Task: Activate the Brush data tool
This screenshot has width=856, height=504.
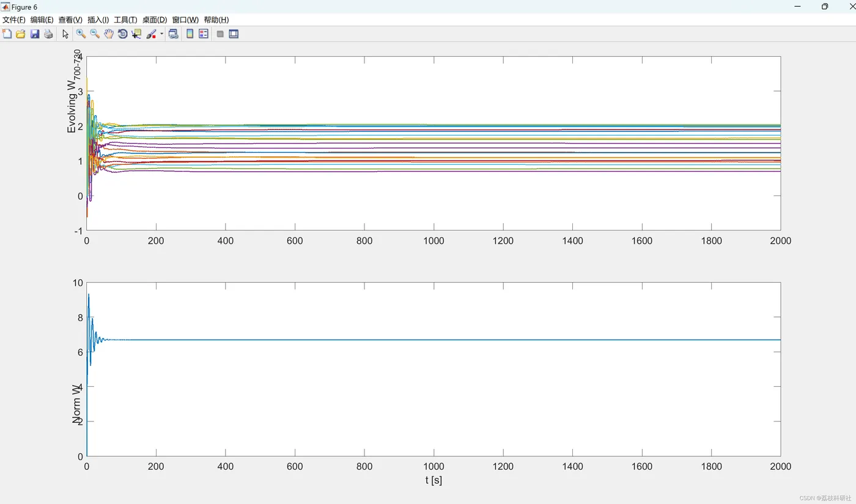Action: point(151,34)
